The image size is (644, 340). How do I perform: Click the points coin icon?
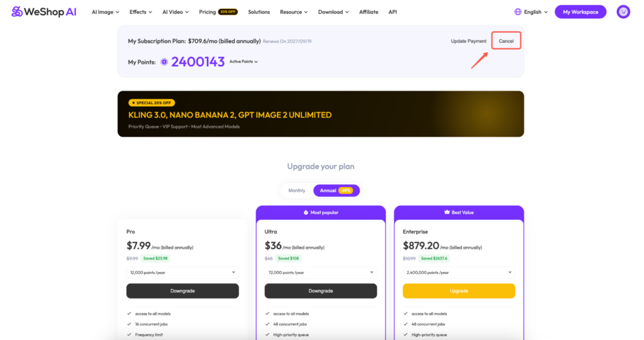tap(164, 62)
